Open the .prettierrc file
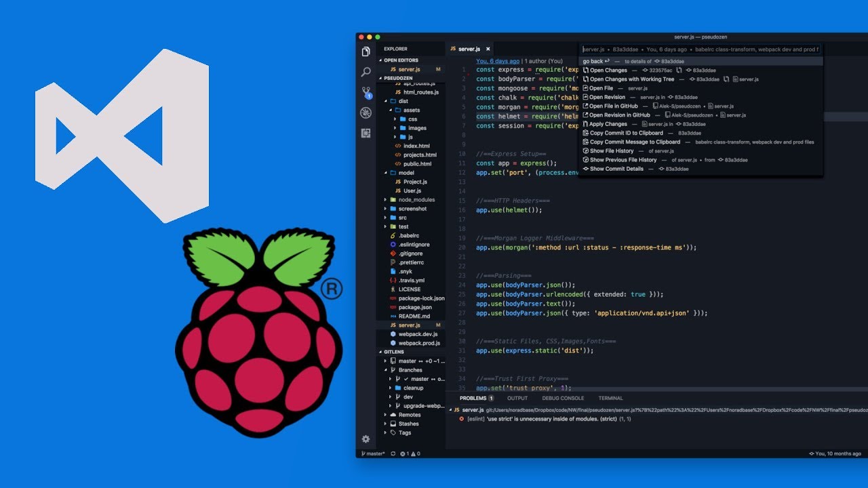This screenshot has width=868, height=488. coord(410,262)
